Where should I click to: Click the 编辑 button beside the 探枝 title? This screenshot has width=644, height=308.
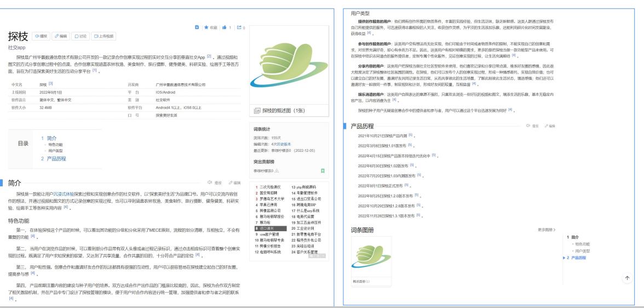[61, 36]
